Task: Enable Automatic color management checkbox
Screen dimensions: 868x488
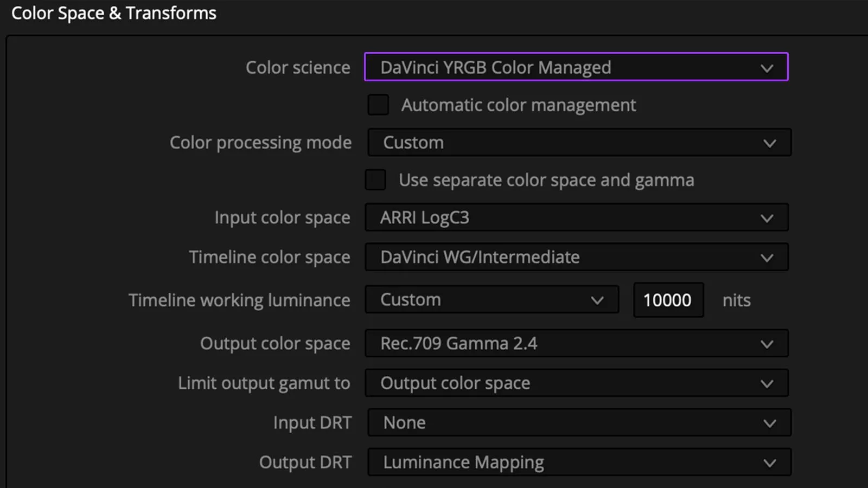Action: coord(378,105)
